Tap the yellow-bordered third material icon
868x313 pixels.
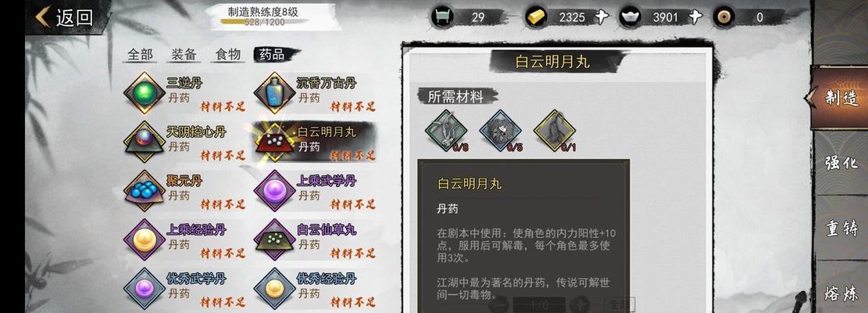(x=555, y=130)
